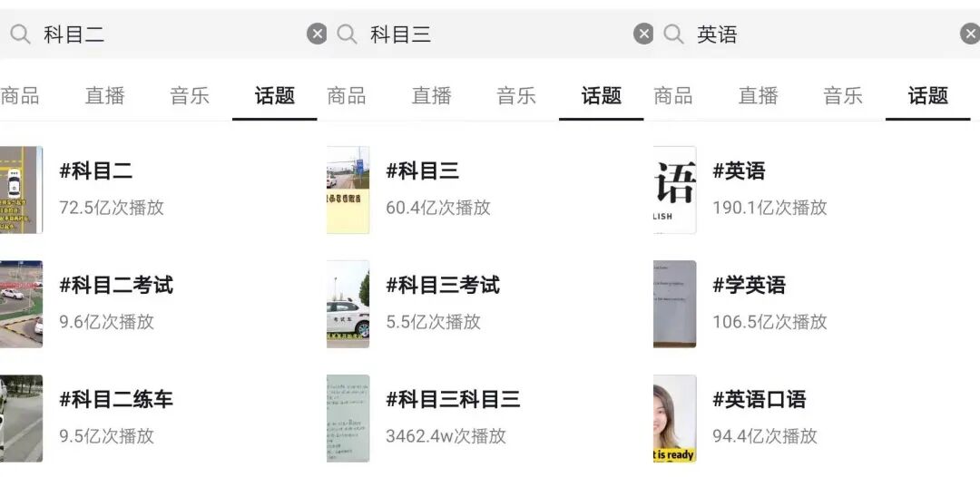Clear the 科目二 search field
980x477 pixels.
point(317,34)
